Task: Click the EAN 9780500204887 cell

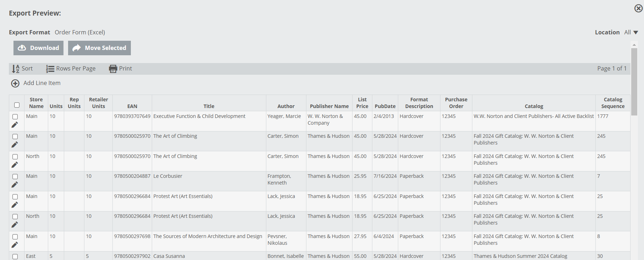Action: point(132,176)
